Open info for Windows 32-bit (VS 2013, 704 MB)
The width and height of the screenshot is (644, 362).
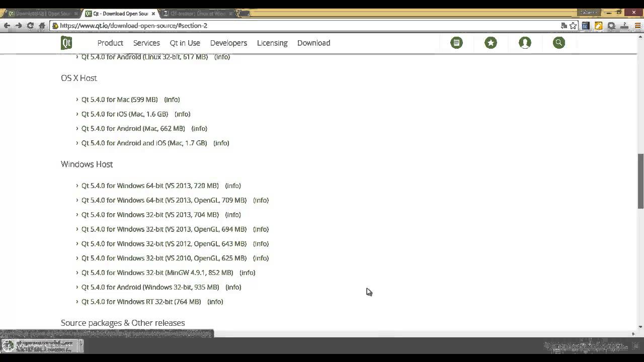click(x=233, y=215)
